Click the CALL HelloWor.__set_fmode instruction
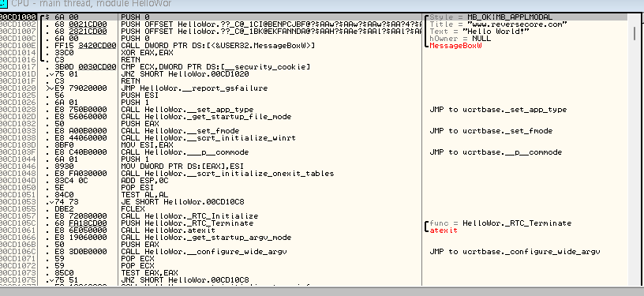644x296 pixels. pos(180,131)
